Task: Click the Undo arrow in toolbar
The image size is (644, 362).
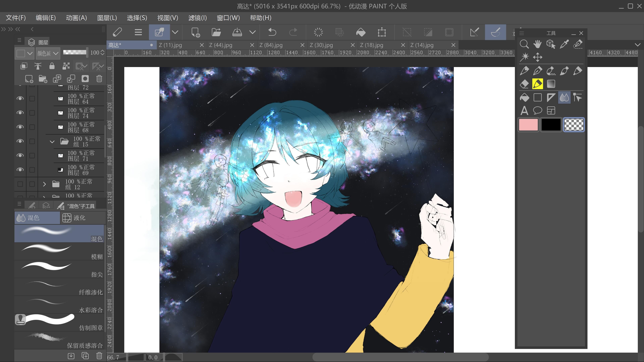Action: point(272,32)
